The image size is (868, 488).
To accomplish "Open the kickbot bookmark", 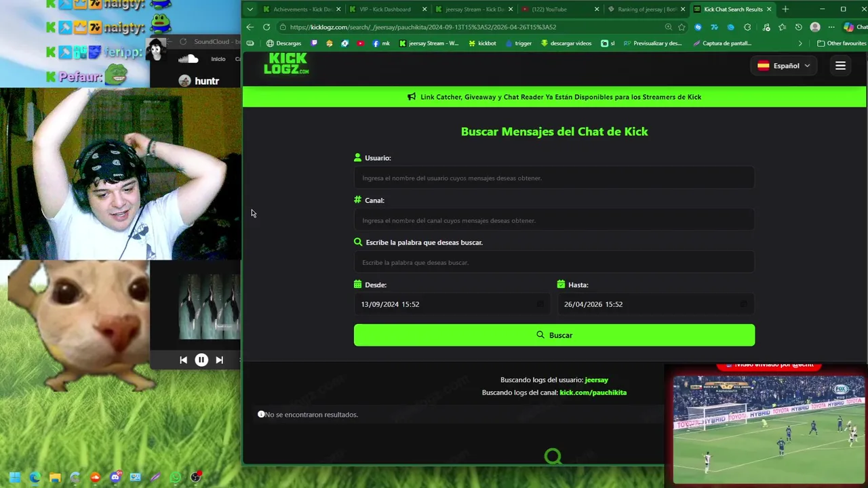I will pyautogui.click(x=482, y=43).
